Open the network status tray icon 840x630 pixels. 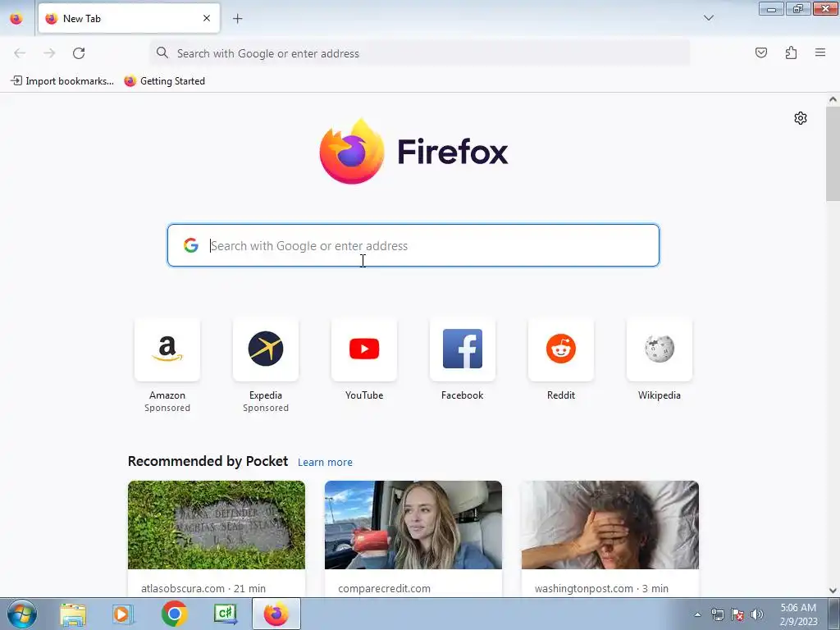[717, 615]
